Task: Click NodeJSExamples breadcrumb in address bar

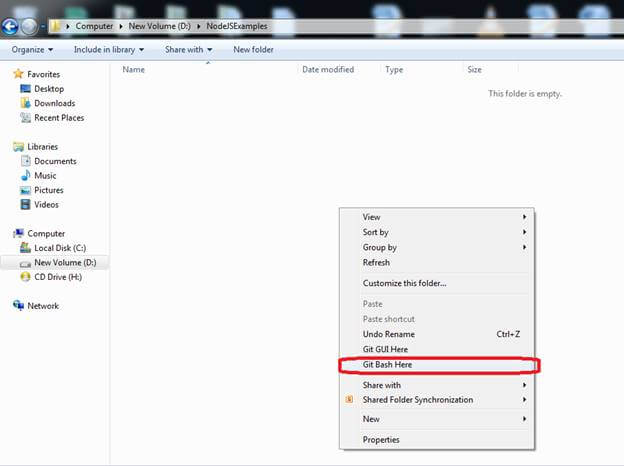Action: (237, 26)
